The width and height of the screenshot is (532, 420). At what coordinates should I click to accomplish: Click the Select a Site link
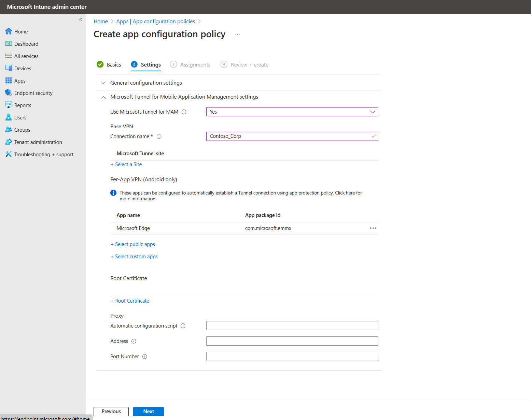126,164
